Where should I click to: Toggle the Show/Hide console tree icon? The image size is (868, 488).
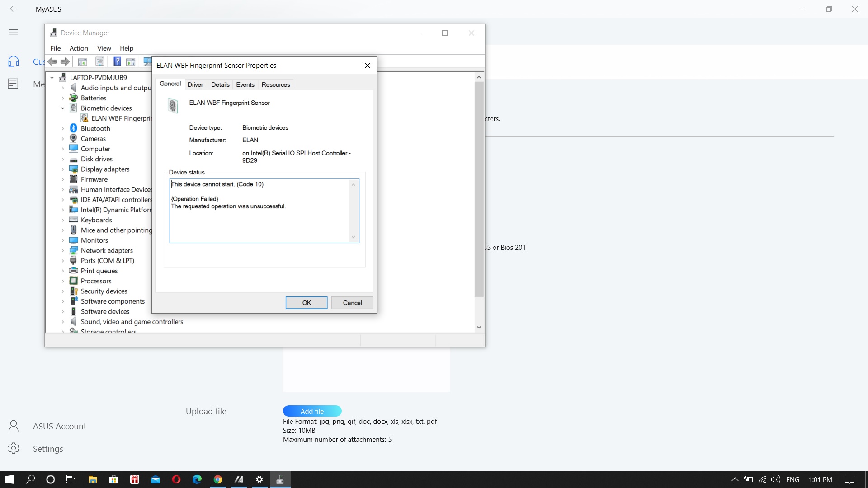(x=82, y=61)
